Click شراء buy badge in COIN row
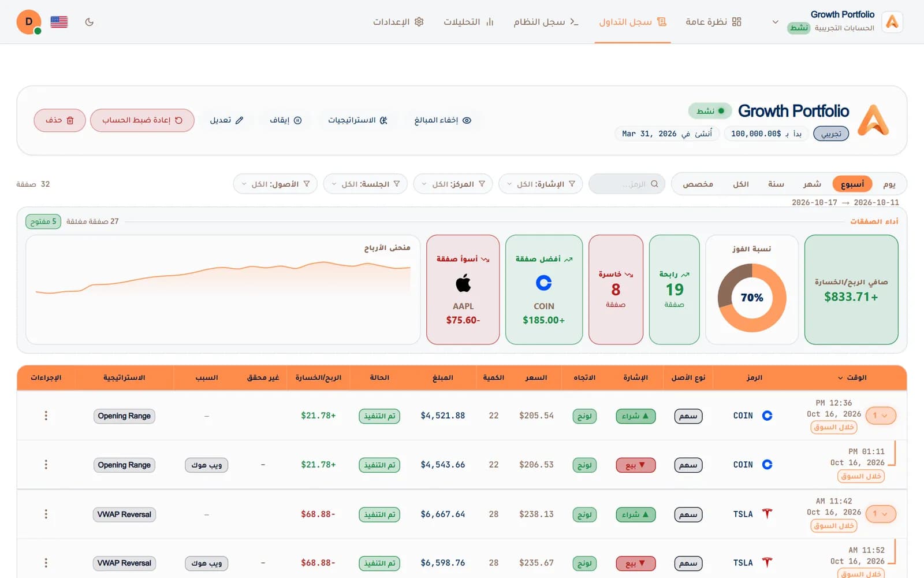924x578 pixels. click(636, 416)
